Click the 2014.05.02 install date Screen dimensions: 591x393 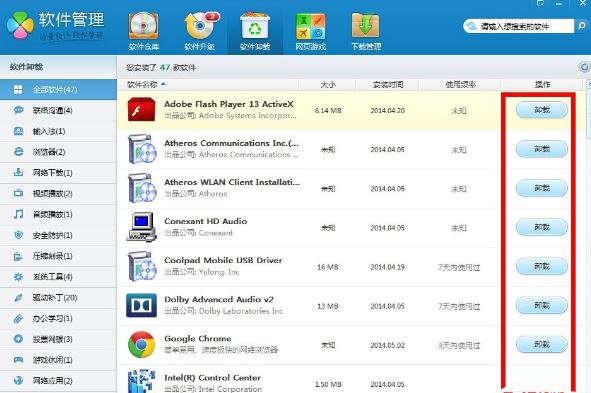(x=387, y=346)
